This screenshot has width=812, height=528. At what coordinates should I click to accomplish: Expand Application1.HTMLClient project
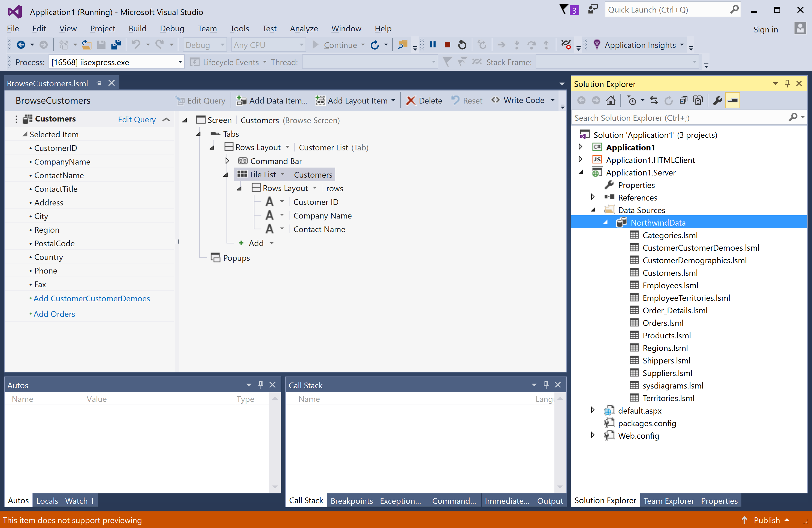[580, 160]
